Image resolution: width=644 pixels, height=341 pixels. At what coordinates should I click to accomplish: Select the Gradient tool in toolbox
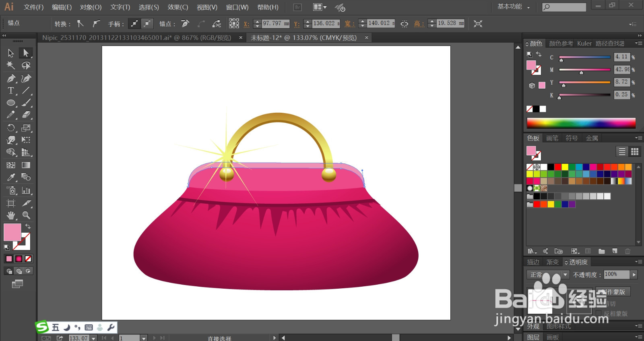(26, 165)
